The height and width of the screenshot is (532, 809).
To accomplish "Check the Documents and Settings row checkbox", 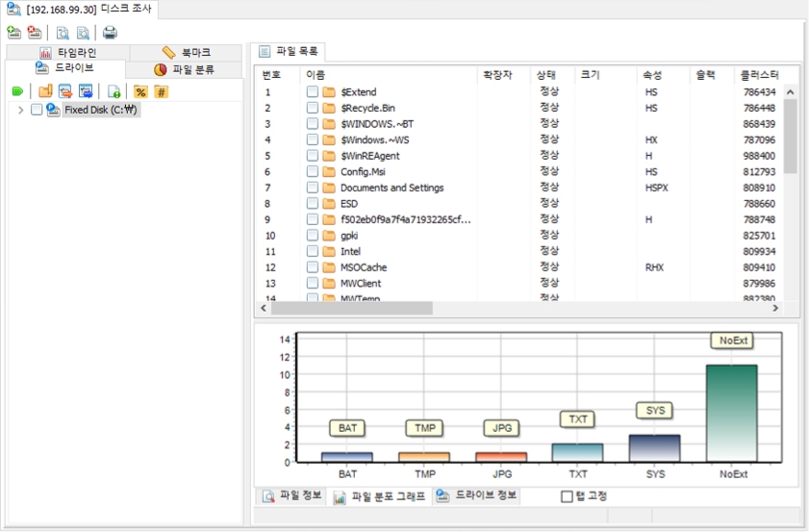I will click(312, 188).
